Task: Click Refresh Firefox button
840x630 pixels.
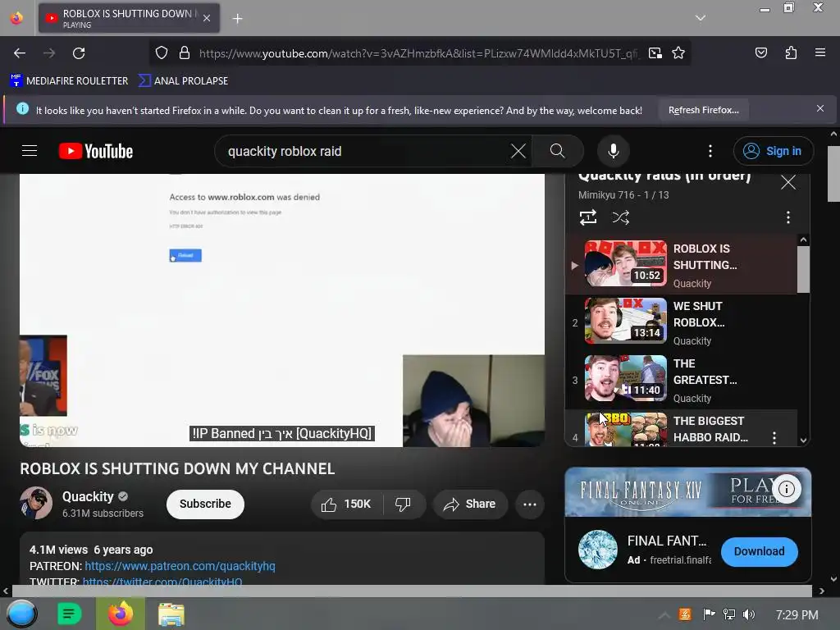Action: (703, 110)
